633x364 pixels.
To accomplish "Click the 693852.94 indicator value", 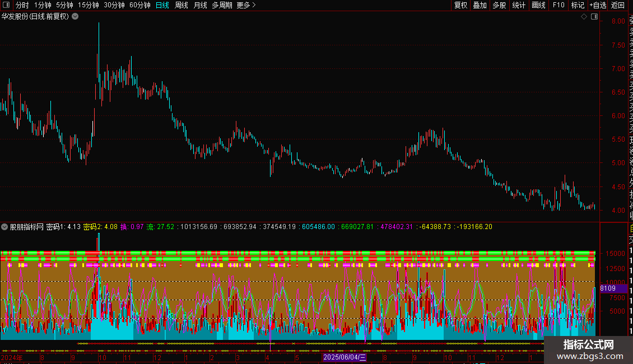I will pyautogui.click(x=240, y=227).
